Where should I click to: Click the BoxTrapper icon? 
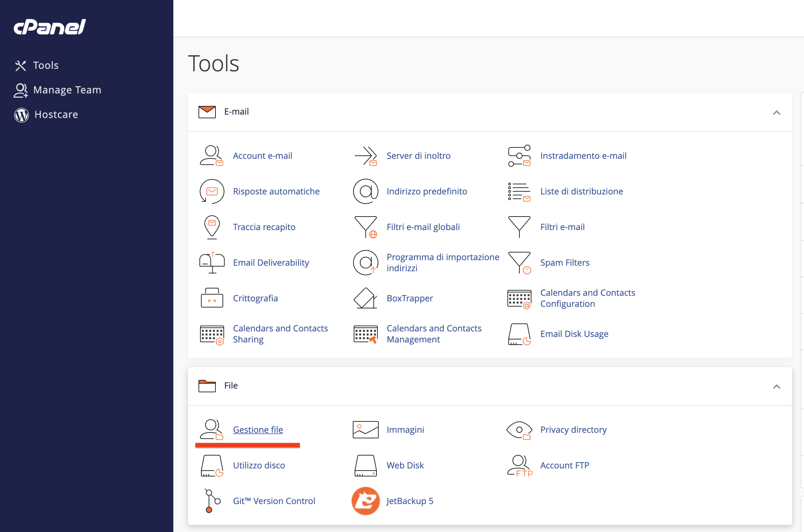pyautogui.click(x=365, y=298)
